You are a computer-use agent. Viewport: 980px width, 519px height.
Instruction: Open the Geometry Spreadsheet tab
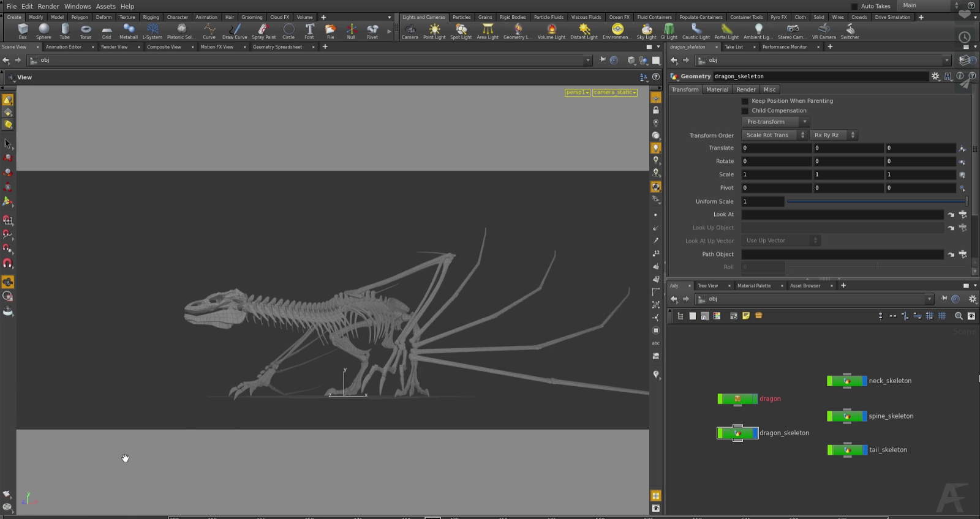pos(277,47)
